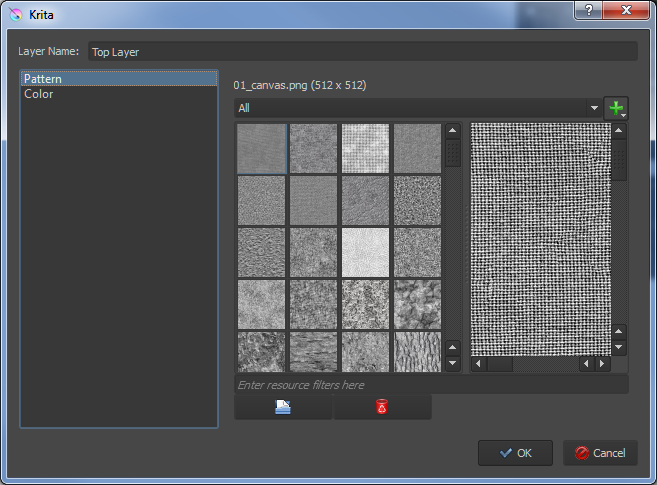Close the Krita dialog with the X button
657x485 pixels.
click(x=626, y=10)
